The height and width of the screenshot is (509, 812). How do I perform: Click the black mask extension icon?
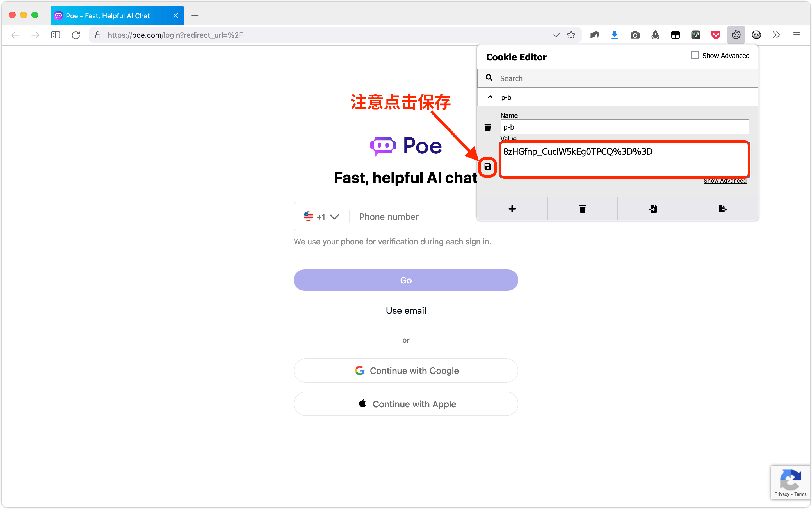coord(675,35)
